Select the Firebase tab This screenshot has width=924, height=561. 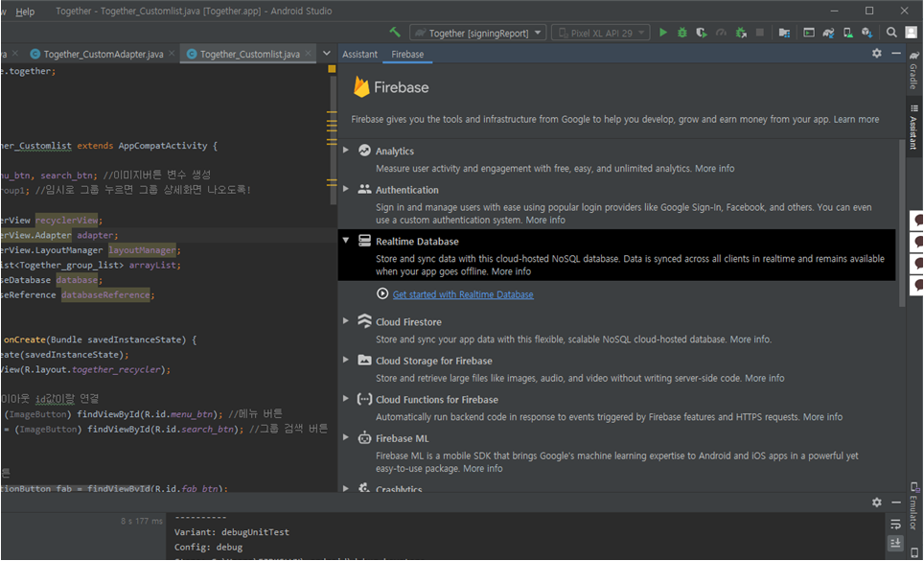click(407, 55)
